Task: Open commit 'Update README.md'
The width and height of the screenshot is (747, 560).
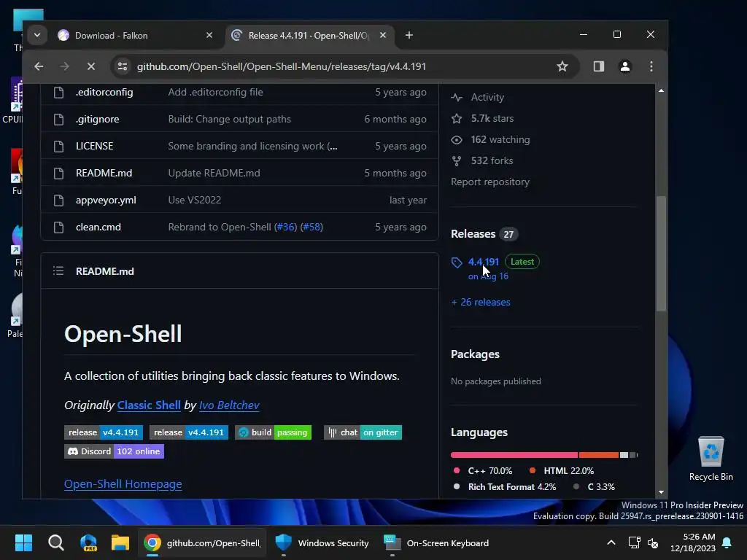Action: coord(214,173)
